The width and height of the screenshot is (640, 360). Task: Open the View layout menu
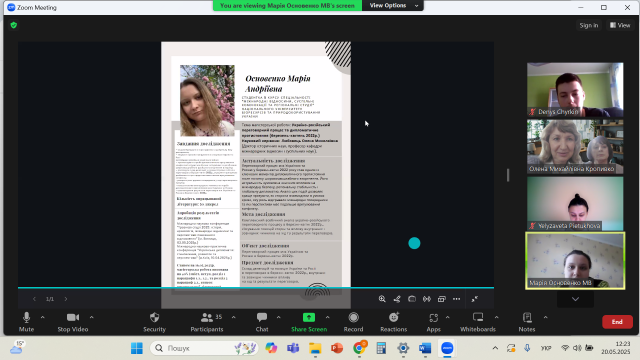point(620,25)
